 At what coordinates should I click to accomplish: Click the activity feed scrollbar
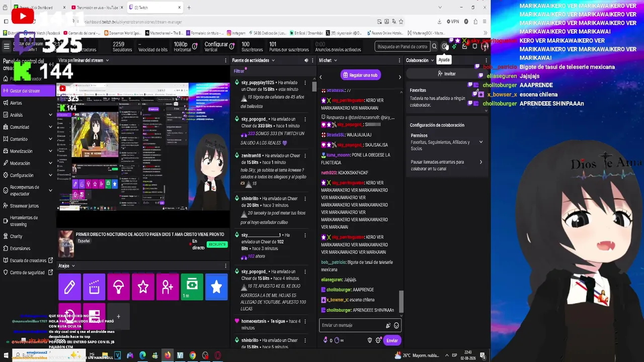[x=314, y=87]
